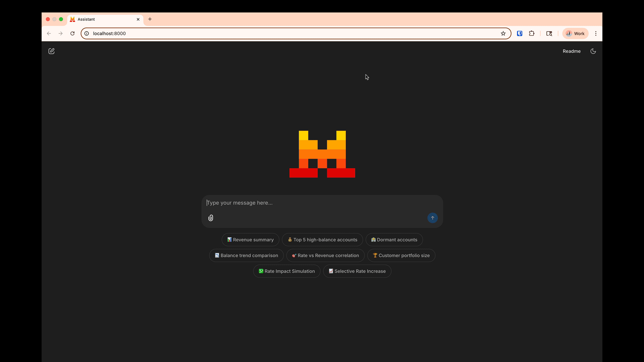Image resolution: width=644 pixels, height=362 pixels.
Task: Pick the Balance trend comparison suggestion
Action: pyautogui.click(x=246, y=255)
